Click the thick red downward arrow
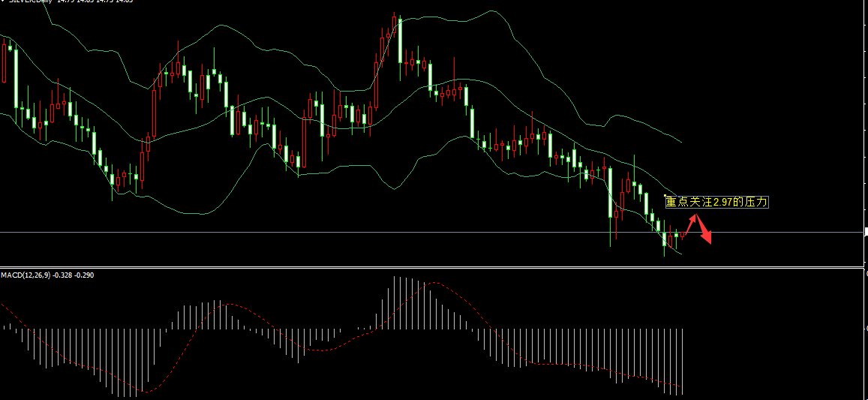Viewport: 868px width, 400px height. 704,234
